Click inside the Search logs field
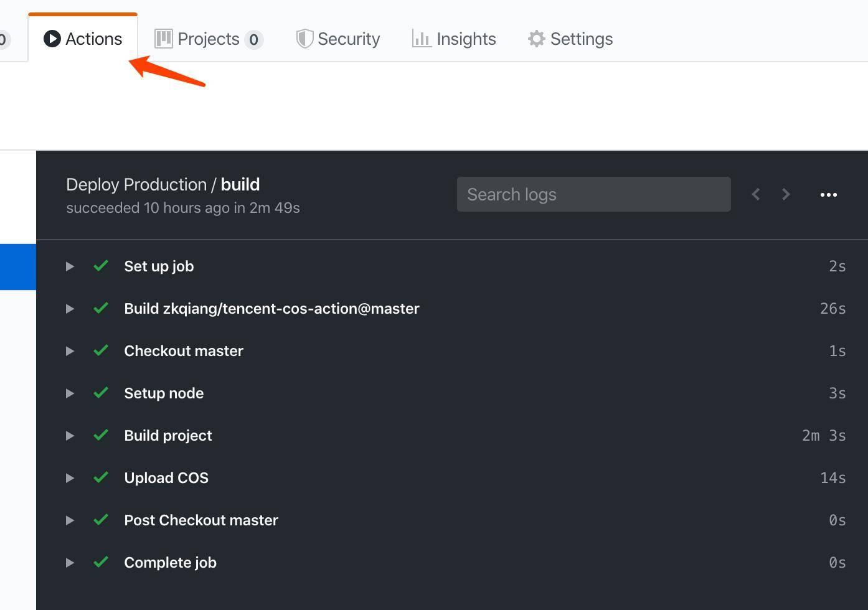 click(x=593, y=194)
